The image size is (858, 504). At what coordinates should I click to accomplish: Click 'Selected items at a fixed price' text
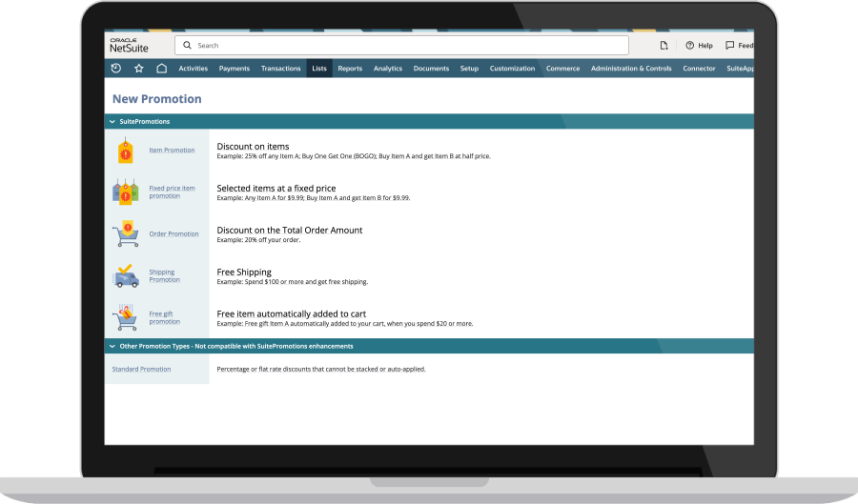pyautogui.click(x=276, y=188)
